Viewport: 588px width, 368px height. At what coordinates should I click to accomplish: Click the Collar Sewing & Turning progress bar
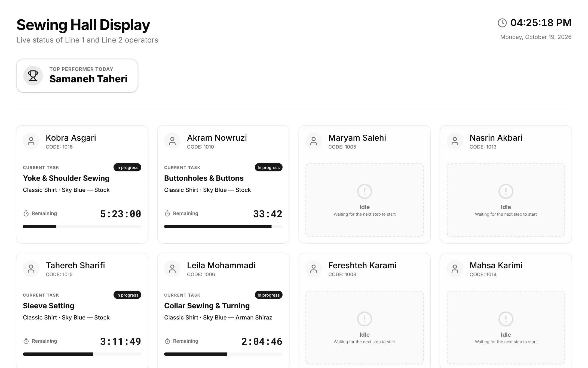tap(223, 354)
